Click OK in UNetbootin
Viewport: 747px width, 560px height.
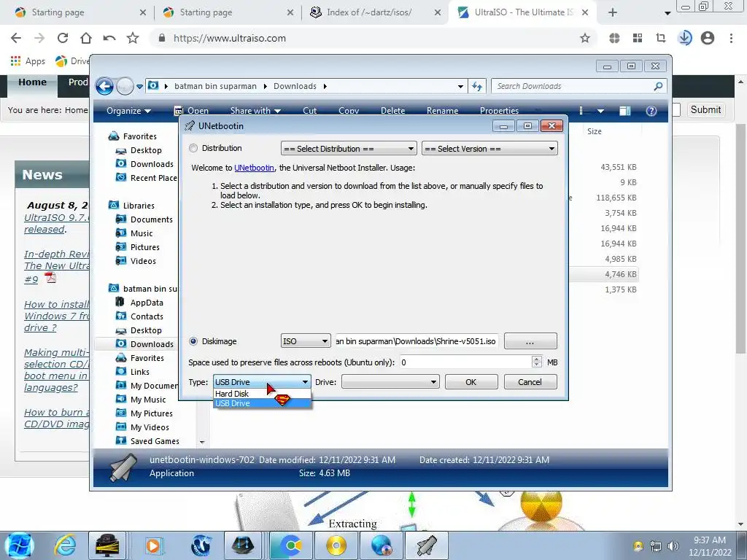click(x=471, y=382)
